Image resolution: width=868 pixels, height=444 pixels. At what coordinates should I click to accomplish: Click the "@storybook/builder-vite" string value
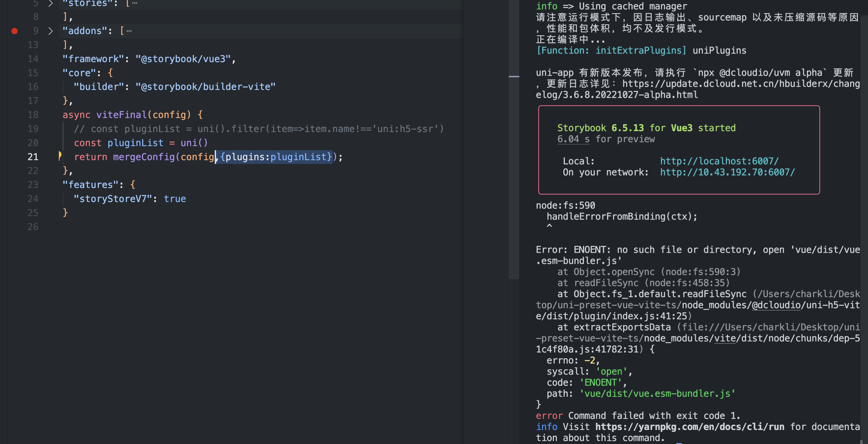[x=205, y=87]
